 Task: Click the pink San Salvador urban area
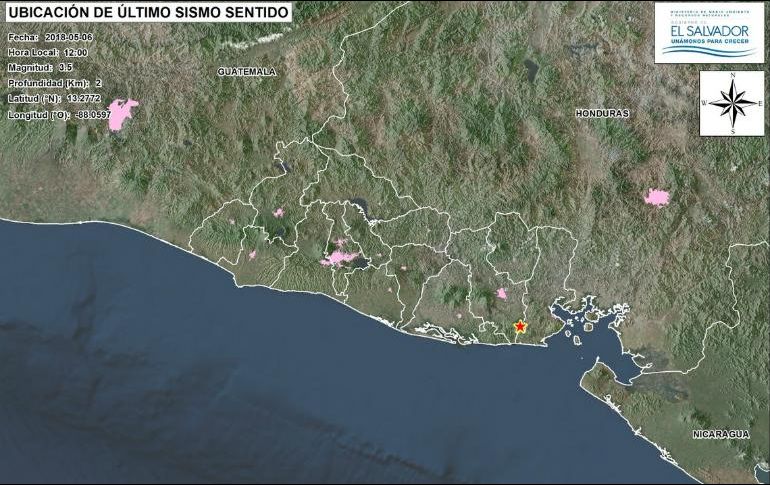(x=342, y=258)
